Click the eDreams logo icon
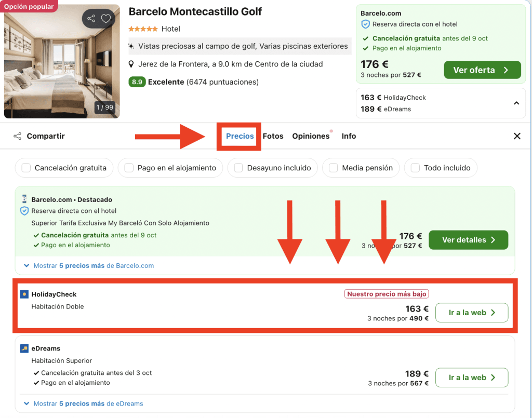The width and height of the screenshot is (532, 418). (24, 348)
